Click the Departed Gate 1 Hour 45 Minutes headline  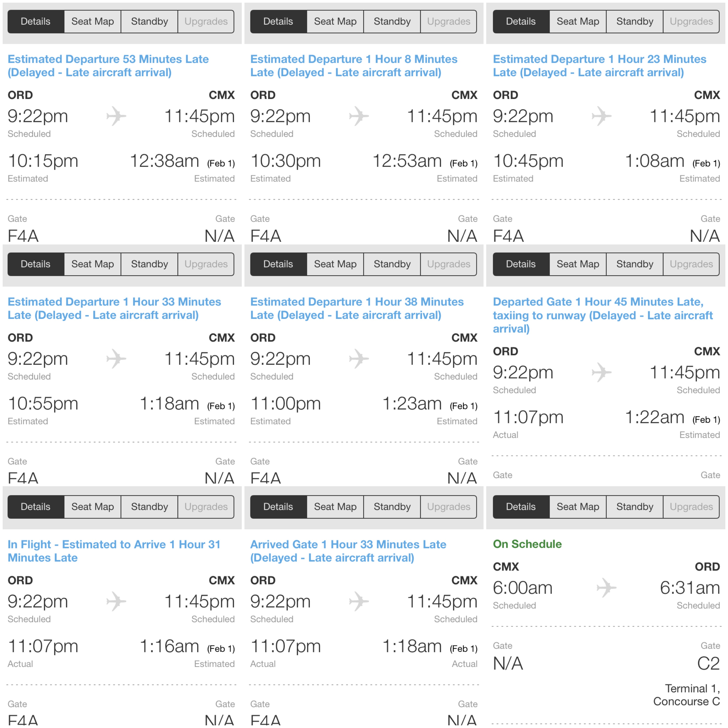[x=602, y=315]
